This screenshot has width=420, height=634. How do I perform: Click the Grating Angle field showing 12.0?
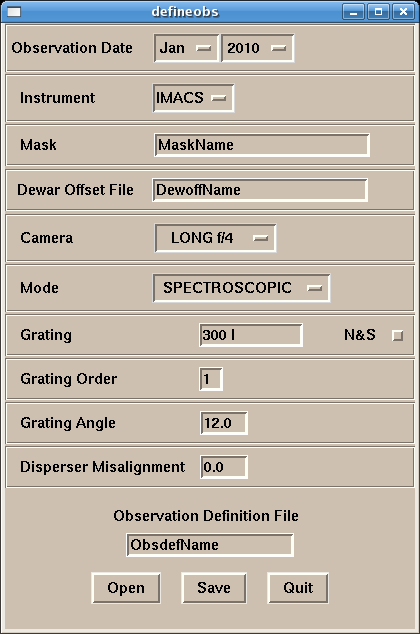point(224,423)
